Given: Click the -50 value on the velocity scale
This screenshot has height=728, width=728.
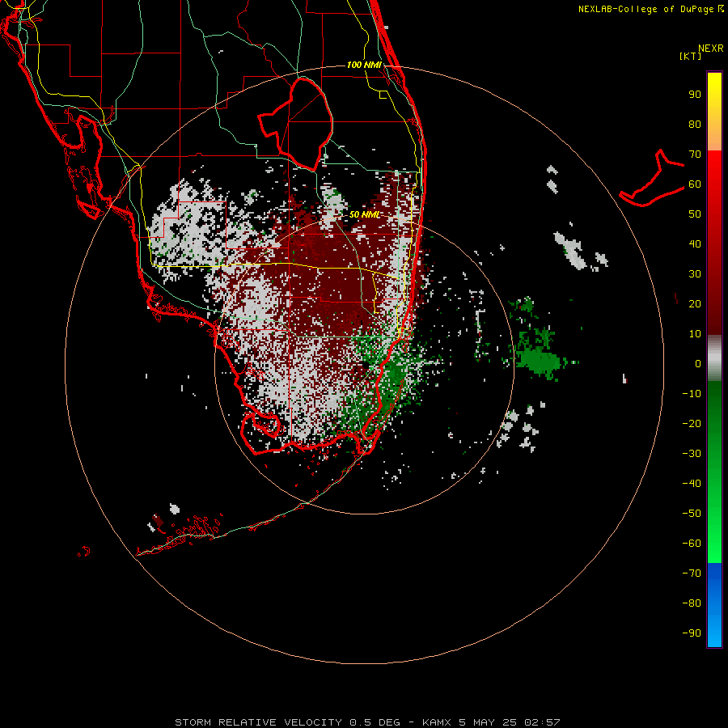Looking at the screenshot, I should click(692, 513).
